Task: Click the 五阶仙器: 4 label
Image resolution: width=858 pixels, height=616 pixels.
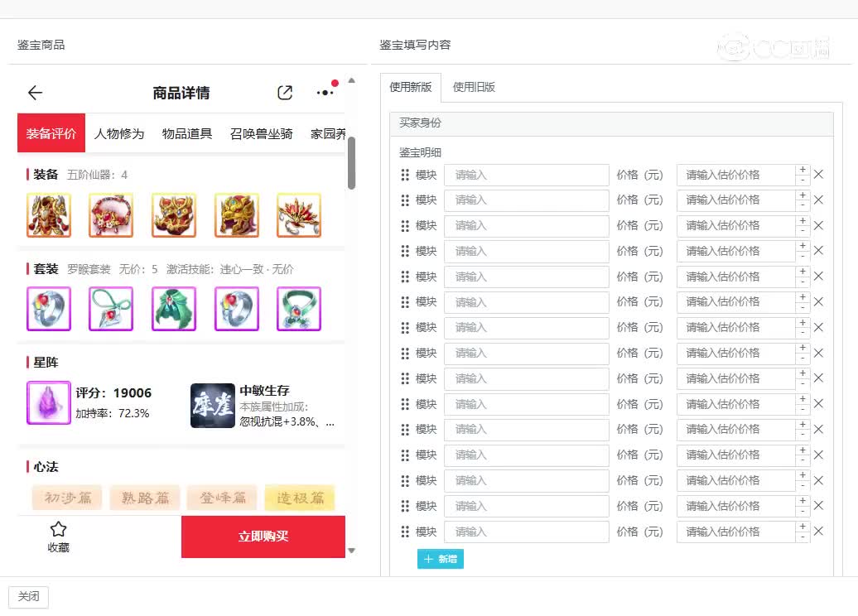Action: click(x=98, y=175)
